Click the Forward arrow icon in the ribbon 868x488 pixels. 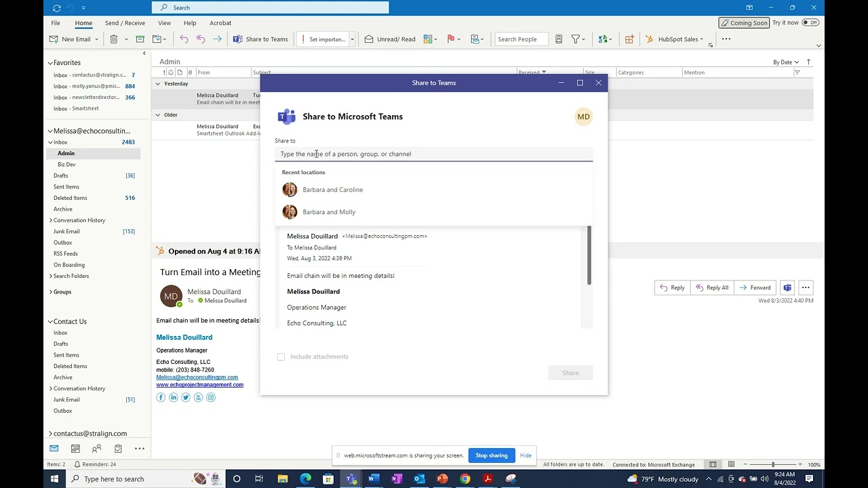tap(217, 39)
